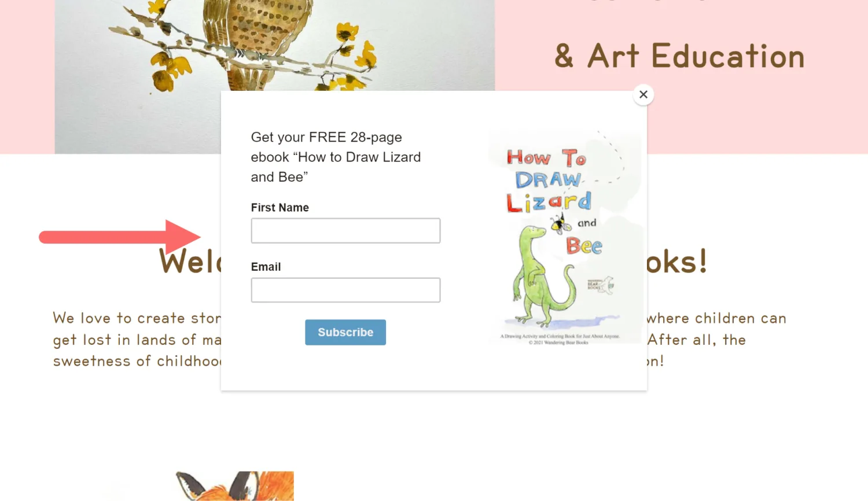Viewport: 868px width, 501px height.
Task: Click the 'We love to create' paragraph
Action: 137,340
